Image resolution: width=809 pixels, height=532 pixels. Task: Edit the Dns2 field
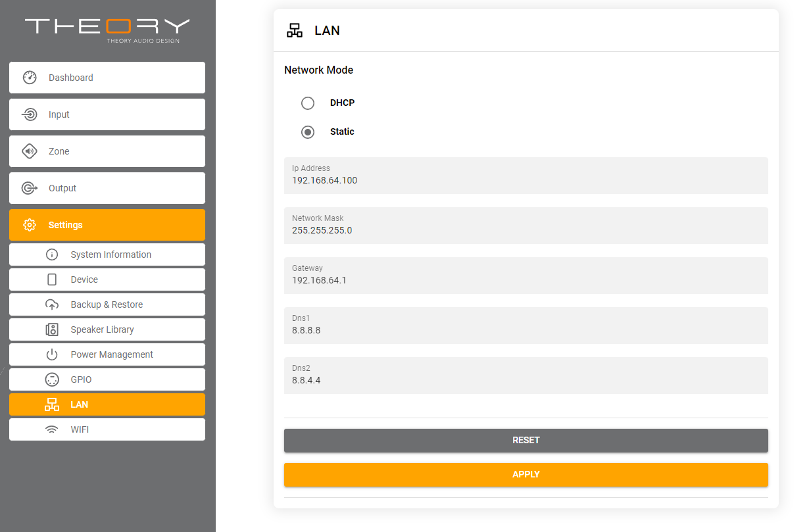click(526, 375)
